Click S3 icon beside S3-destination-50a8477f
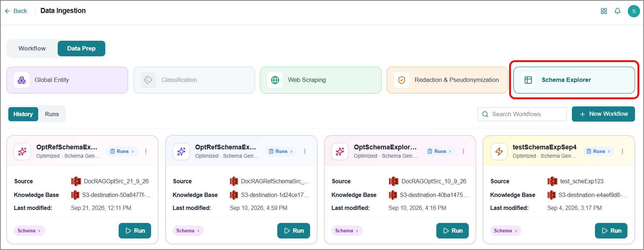The image size is (644, 250). point(75,195)
